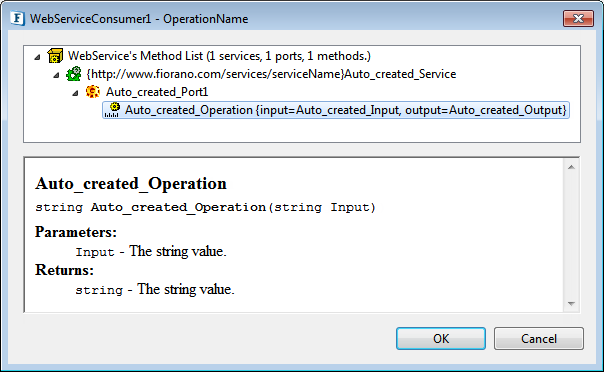The image size is (604, 372).
Task: Confirm selection with the OK button
Action: (x=441, y=338)
